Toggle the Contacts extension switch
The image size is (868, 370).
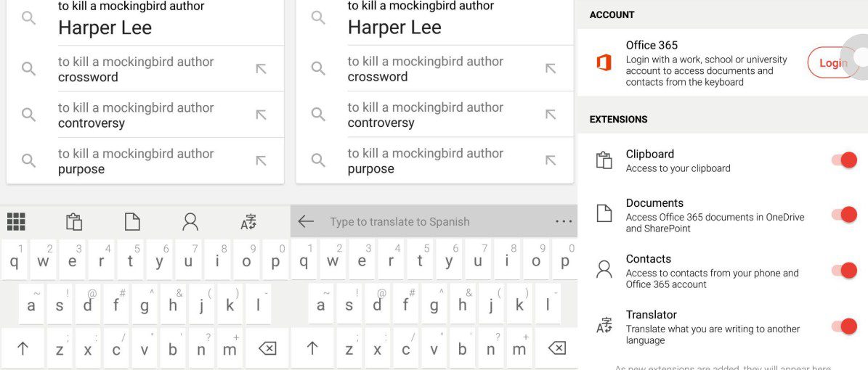coord(844,271)
